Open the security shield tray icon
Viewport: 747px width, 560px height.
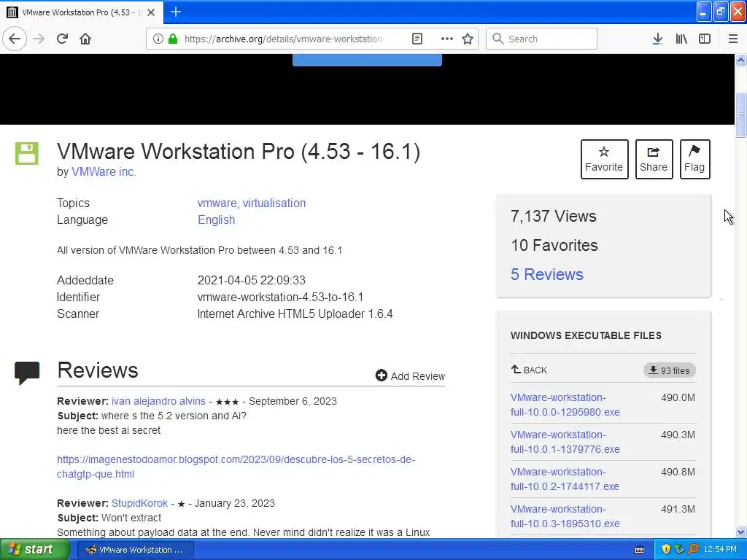[x=666, y=550]
